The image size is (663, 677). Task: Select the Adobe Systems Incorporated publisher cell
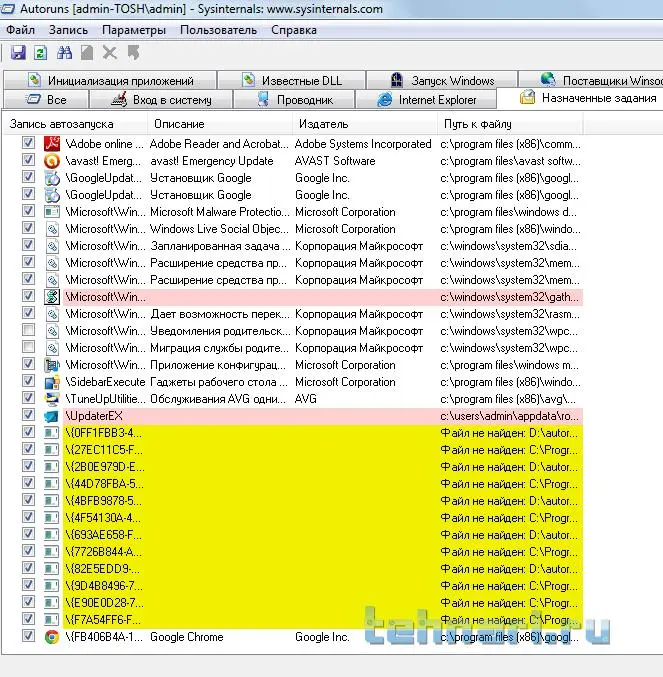click(x=363, y=144)
